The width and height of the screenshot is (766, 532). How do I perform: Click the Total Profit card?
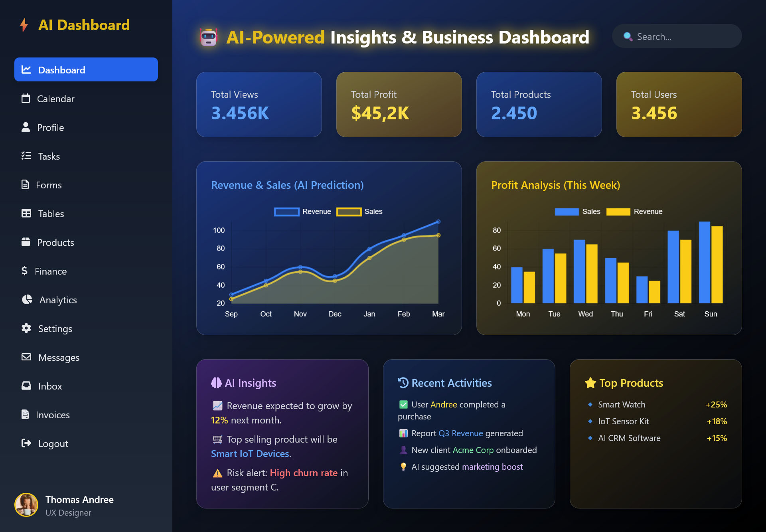[x=399, y=105]
